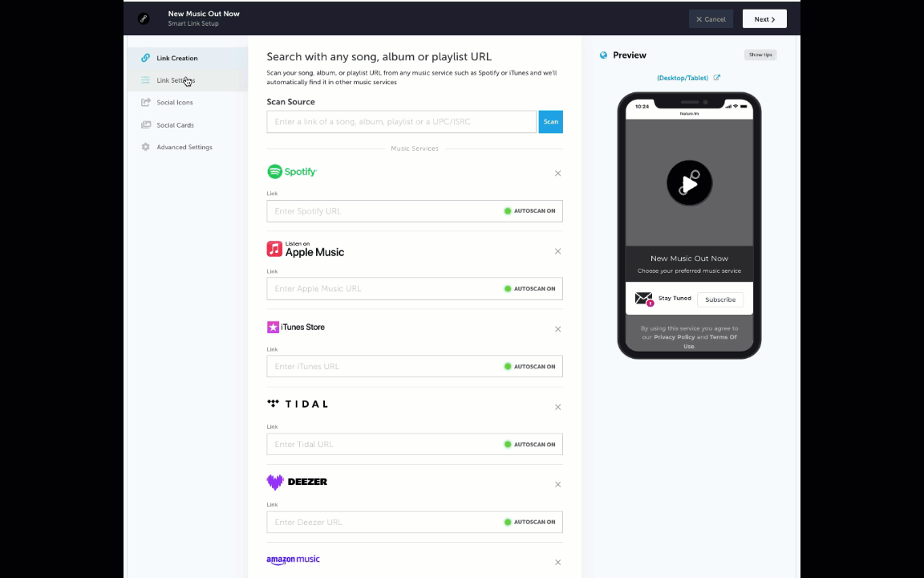
Task: Remove the Apple Music service
Action: coord(558,251)
